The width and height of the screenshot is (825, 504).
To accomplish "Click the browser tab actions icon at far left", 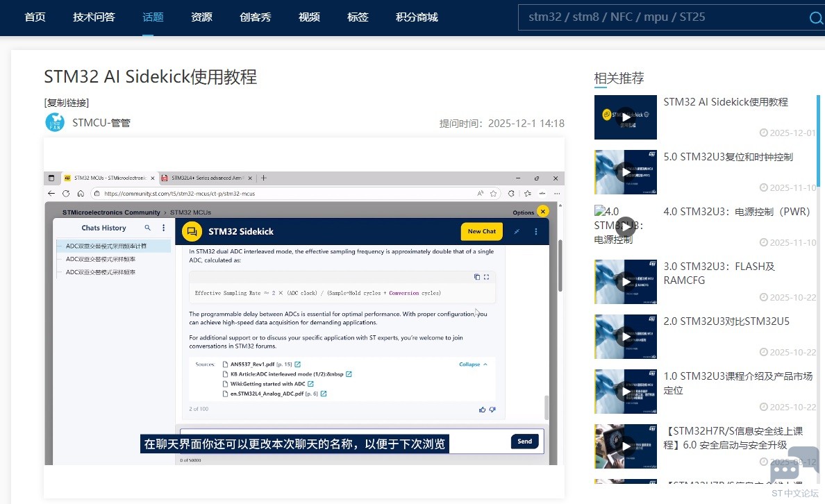I will pos(51,178).
